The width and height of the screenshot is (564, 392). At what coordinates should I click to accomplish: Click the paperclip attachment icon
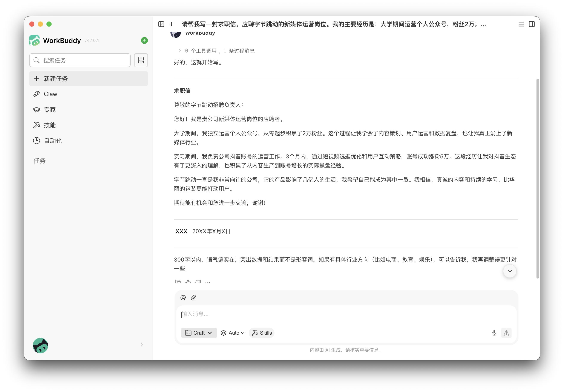(194, 298)
